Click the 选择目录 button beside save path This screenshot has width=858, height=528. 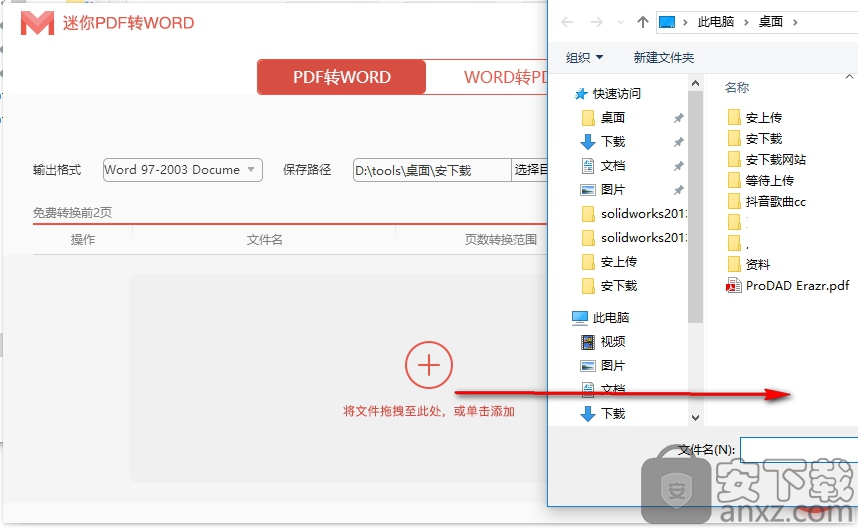click(x=530, y=170)
